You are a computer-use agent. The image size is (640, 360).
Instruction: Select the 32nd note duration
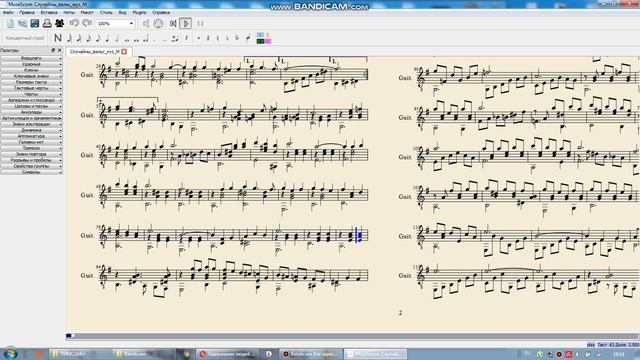[x=79, y=38]
